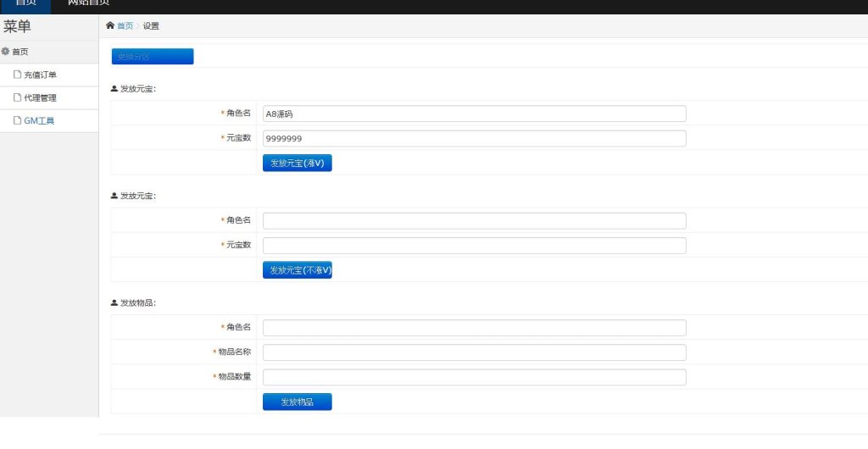Click the 发放元宝(不涨V) button
Viewport: 868px width, 449px height.
tap(298, 270)
